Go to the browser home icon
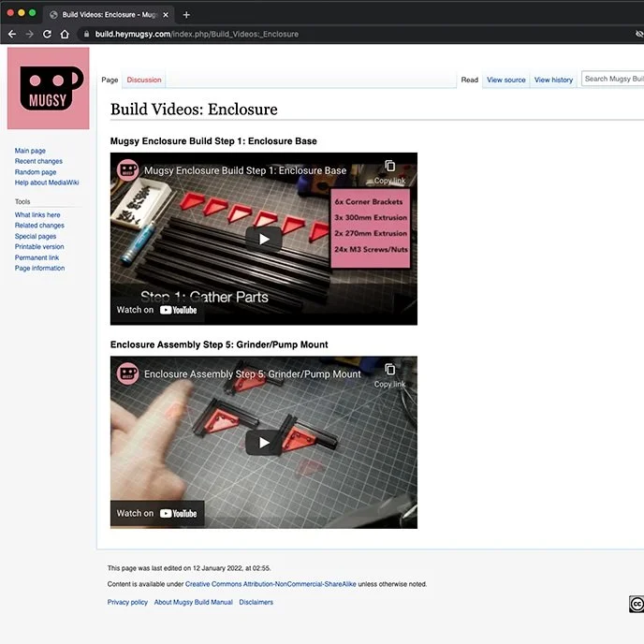This screenshot has height=644, width=644. (x=65, y=34)
